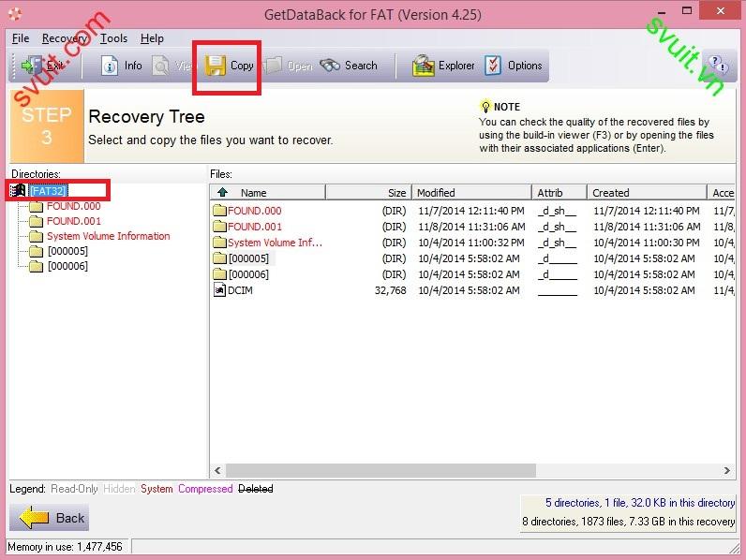Image resolution: width=746 pixels, height=560 pixels.
Task: Select the [FAT32] root tree node
Action: point(48,191)
